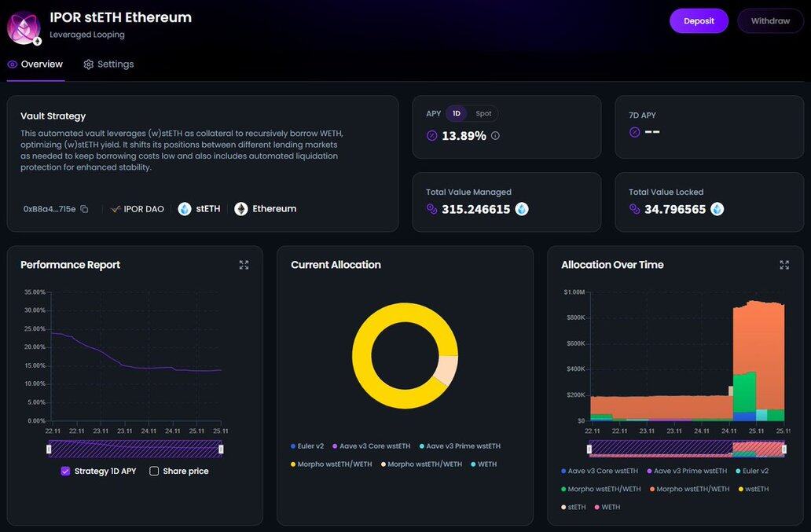The image size is (811, 532).
Task: Expand the Allocation Over Time chart
Action: 783,266
